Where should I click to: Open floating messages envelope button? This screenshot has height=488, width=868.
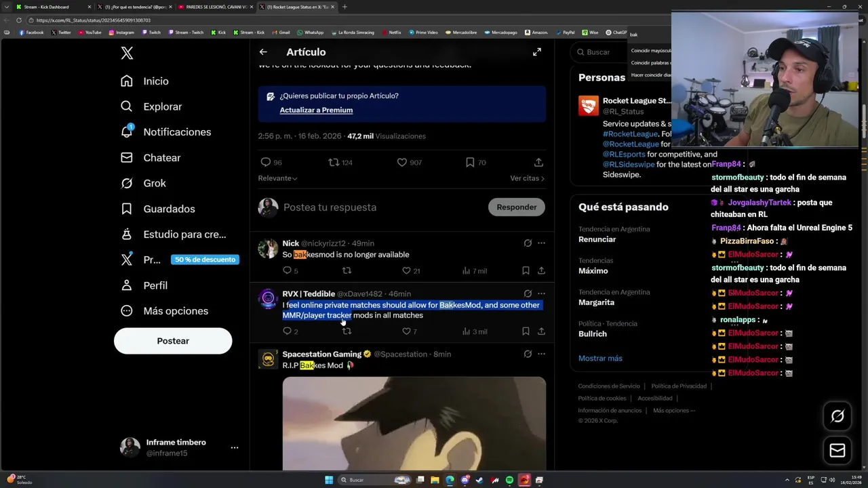[x=837, y=451]
